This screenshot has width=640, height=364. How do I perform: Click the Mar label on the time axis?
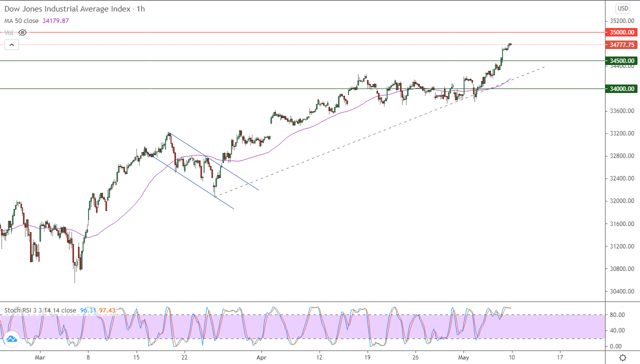click(40, 357)
